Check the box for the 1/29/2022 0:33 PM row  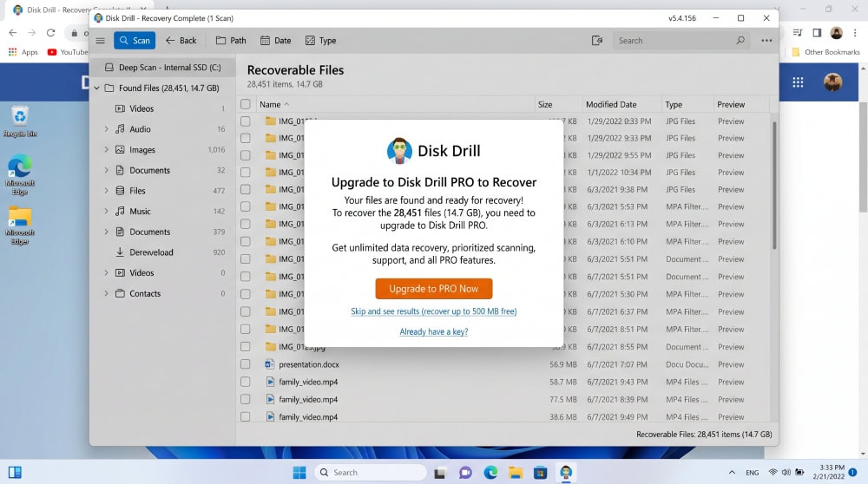point(246,121)
